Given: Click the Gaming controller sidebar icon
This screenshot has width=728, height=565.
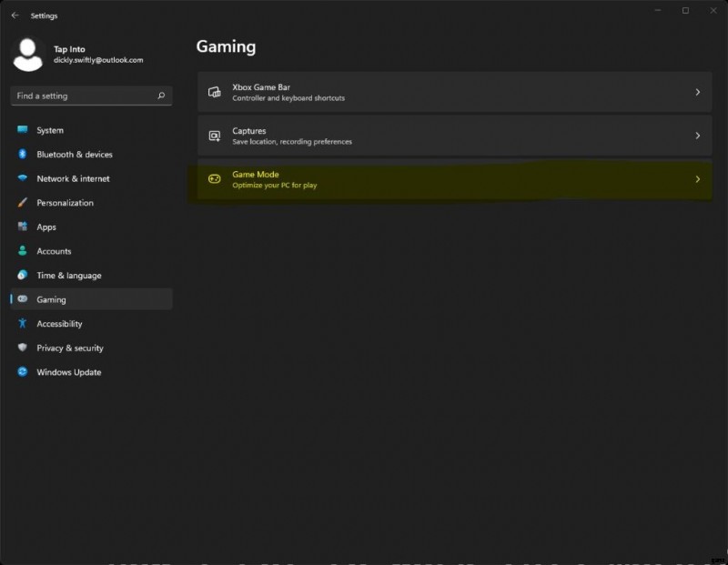Looking at the screenshot, I should click(22, 299).
